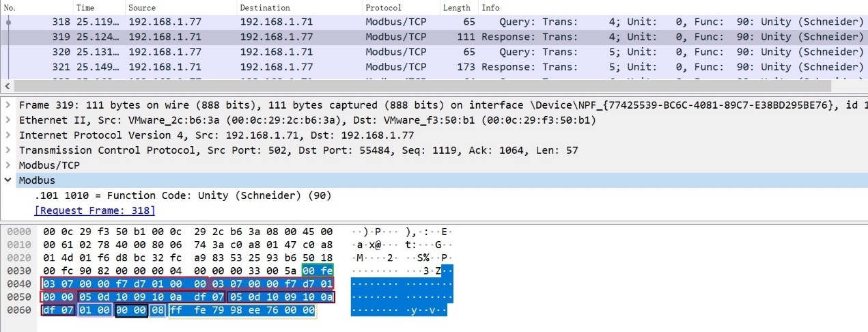Image resolution: width=868 pixels, height=332 pixels.
Task: Sort by the Length column header
Action: (x=458, y=8)
